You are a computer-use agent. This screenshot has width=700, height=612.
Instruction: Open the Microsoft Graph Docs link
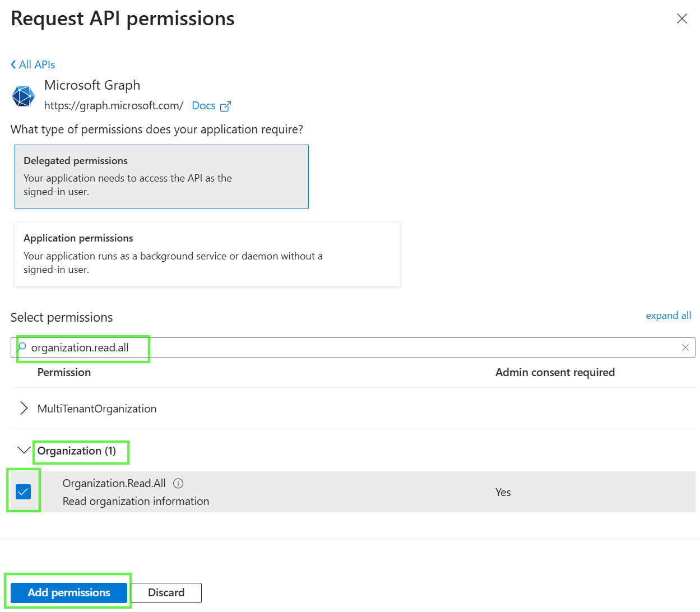[203, 105]
